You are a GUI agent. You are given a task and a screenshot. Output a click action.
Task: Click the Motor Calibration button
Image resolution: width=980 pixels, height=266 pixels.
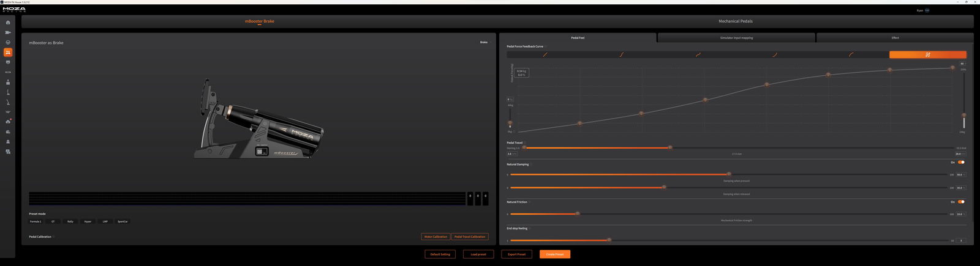[x=435, y=237]
